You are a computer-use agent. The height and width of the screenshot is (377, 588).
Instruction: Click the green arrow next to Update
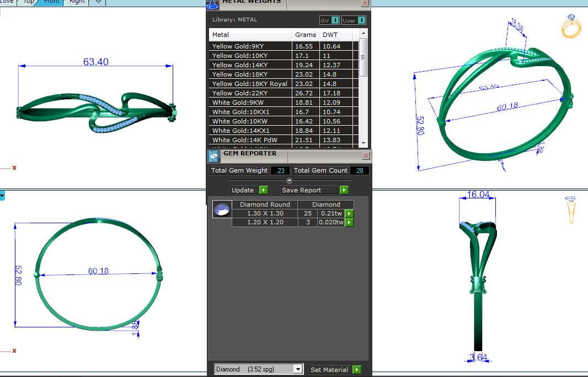pos(263,190)
